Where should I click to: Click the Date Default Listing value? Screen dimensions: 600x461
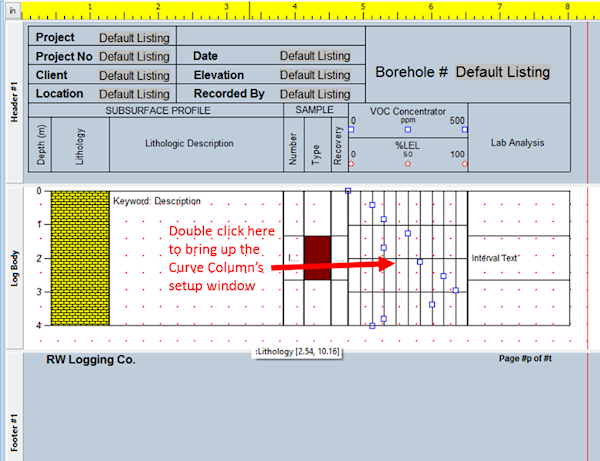coord(315,57)
